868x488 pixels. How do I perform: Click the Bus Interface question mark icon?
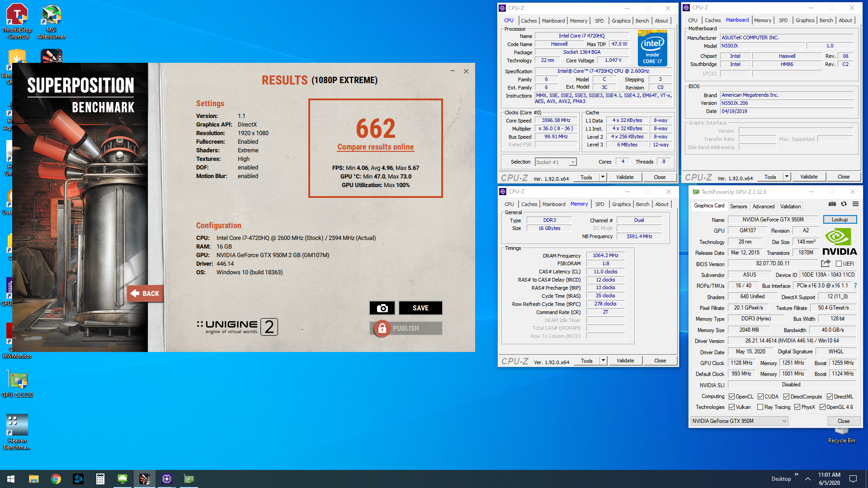click(x=855, y=286)
